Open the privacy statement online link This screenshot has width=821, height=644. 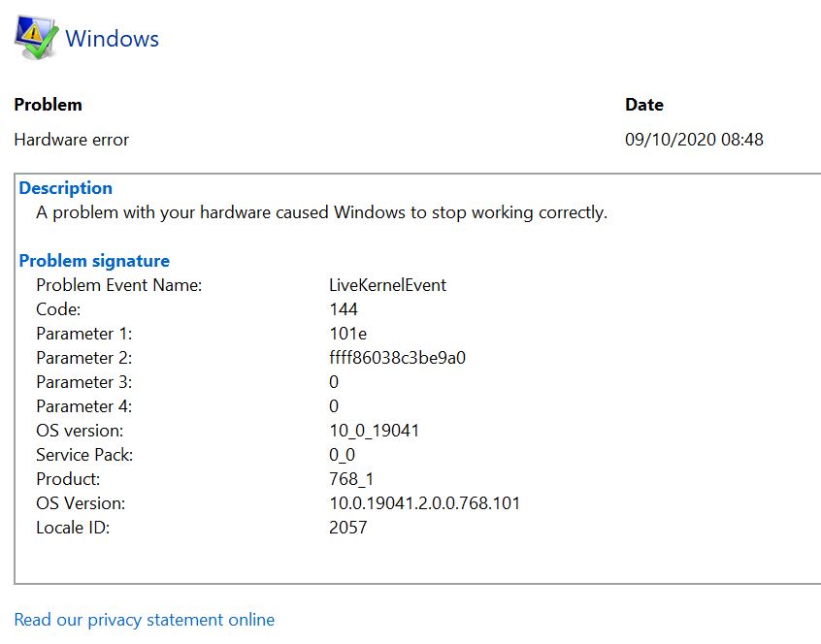pyautogui.click(x=144, y=620)
